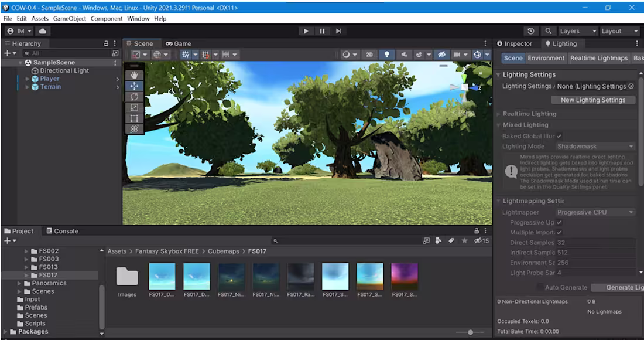Select the Scale tool in scene overlay
This screenshot has height=340, width=644.
tap(134, 107)
